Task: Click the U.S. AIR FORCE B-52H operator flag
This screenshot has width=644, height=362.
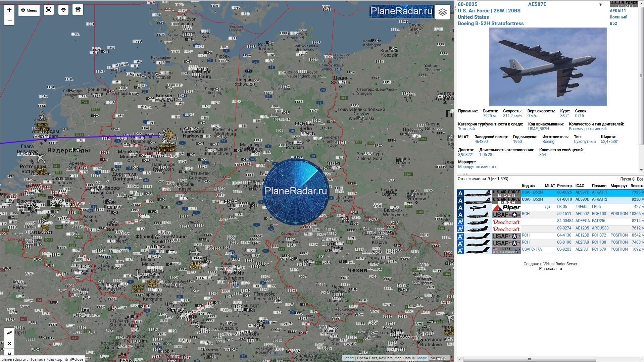Action: tap(624, 4)
